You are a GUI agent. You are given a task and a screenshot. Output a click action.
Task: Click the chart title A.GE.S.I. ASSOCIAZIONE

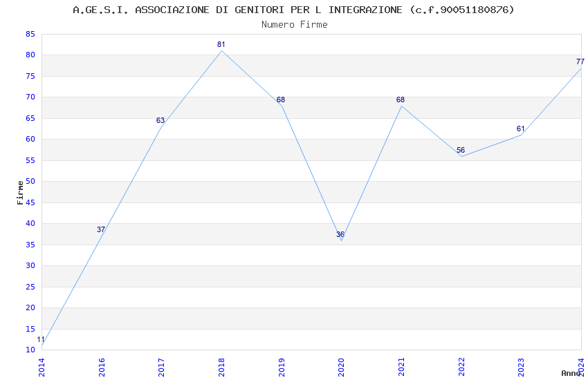click(x=293, y=10)
